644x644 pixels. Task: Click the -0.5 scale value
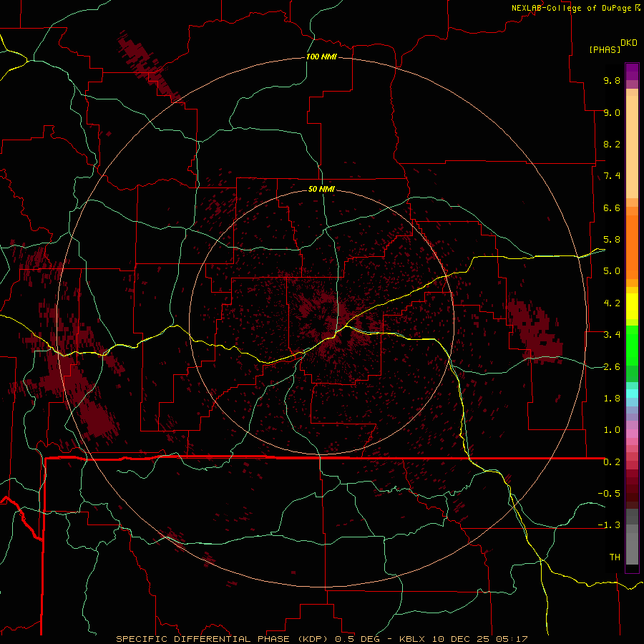[609, 494]
